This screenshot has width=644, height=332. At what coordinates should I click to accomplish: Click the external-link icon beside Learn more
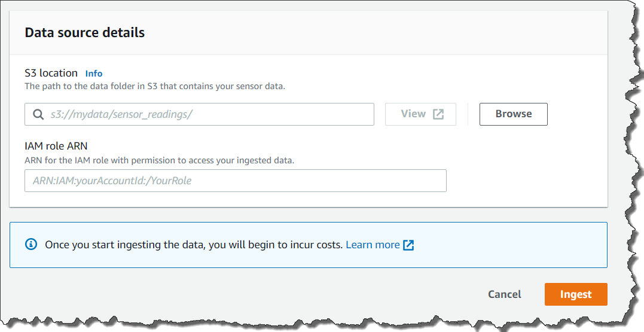pos(408,245)
